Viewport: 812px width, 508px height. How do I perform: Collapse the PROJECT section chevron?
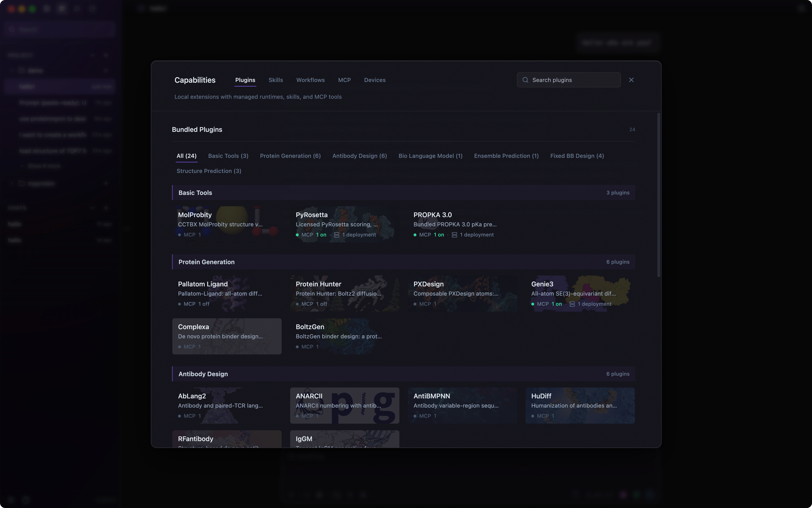point(92,55)
